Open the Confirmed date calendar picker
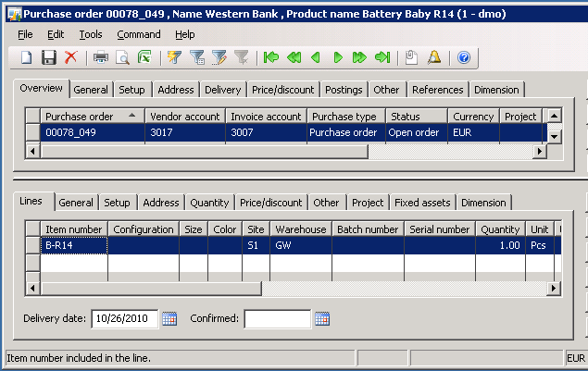Image resolution: width=588 pixels, height=371 pixels. (322, 319)
